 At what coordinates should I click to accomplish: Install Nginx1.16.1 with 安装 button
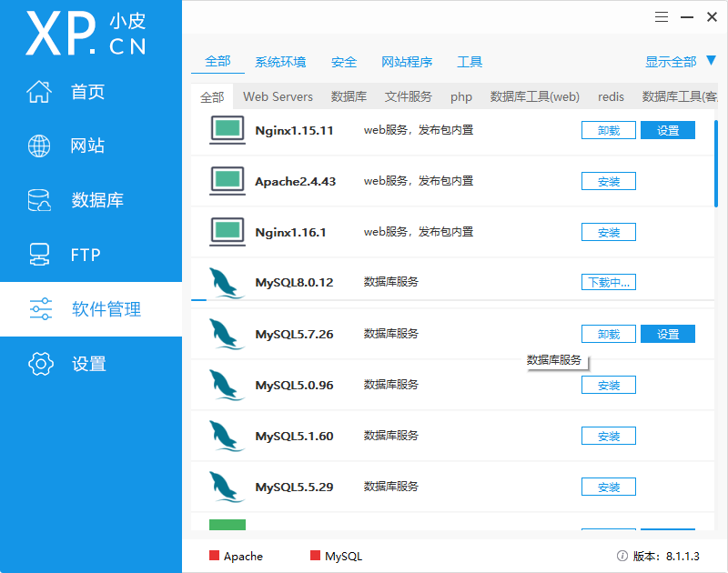pyautogui.click(x=609, y=233)
